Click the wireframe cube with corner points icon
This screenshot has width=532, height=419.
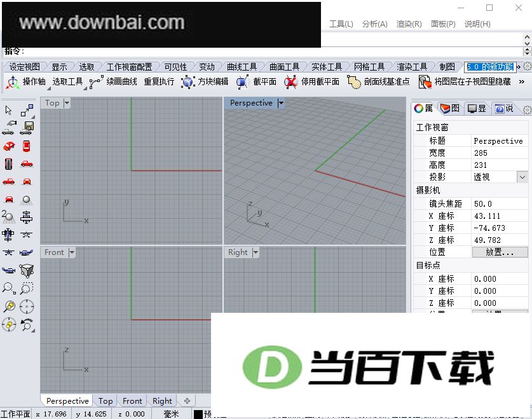click(27, 270)
